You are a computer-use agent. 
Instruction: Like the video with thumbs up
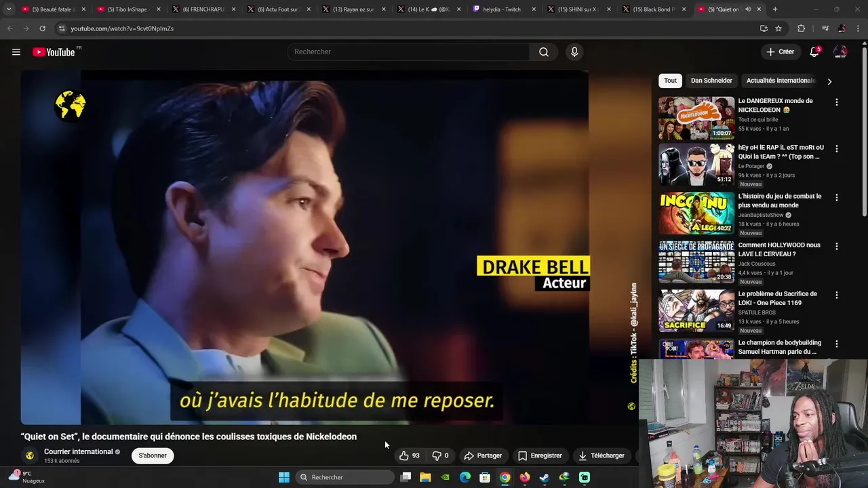(x=409, y=455)
